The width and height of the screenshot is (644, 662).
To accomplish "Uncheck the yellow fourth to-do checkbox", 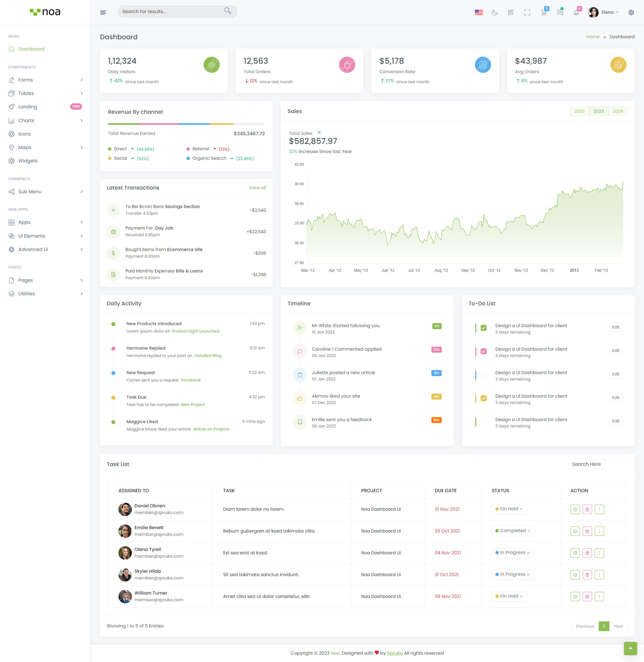I will pos(483,398).
